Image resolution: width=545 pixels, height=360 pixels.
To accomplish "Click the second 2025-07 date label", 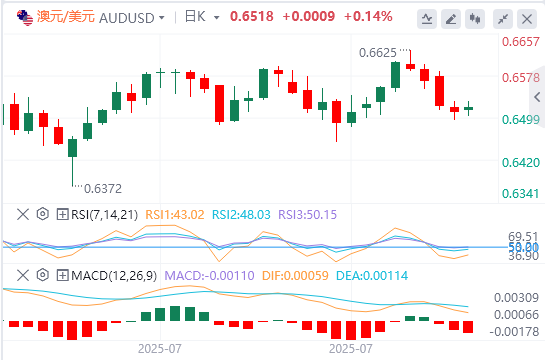I will point(351,349).
